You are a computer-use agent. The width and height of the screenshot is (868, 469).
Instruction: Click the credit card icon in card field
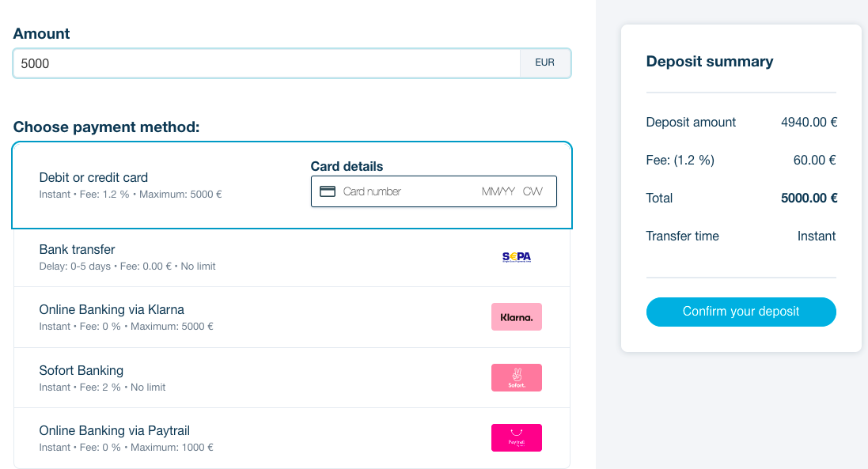coord(328,191)
